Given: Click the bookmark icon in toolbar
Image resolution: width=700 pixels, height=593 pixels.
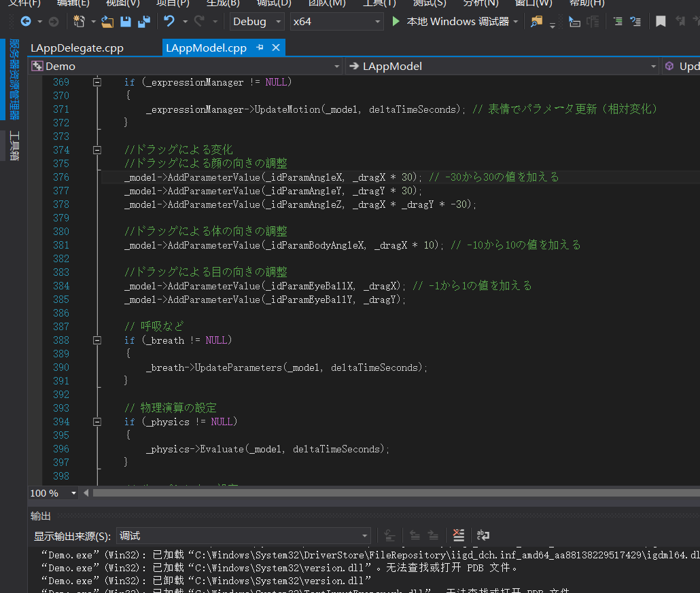Looking at the screenshot, I should click(661, 22).
